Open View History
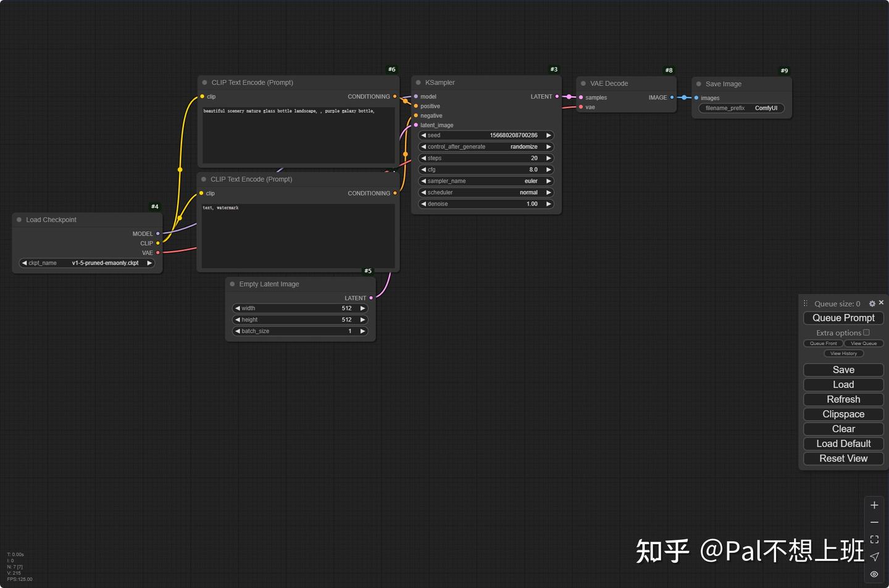This screenshot has height=588, width=889. pyautogui.click(x=843, y=353)
